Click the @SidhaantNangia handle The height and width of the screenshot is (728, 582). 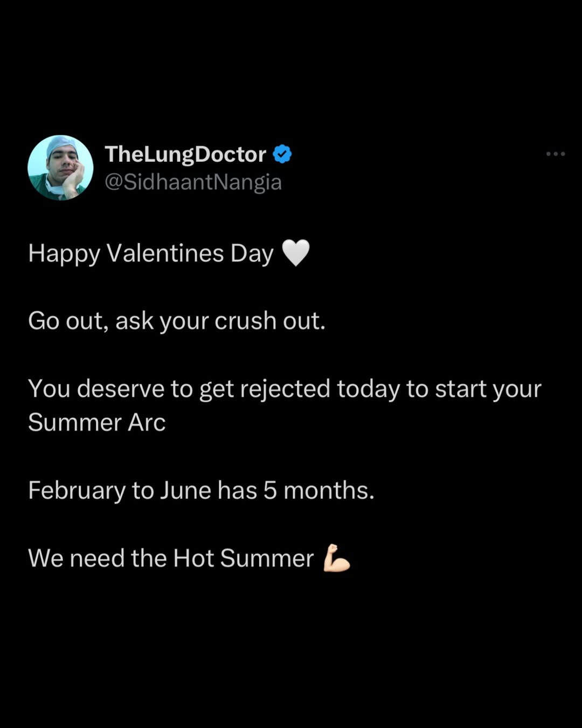tap(193, 182)
